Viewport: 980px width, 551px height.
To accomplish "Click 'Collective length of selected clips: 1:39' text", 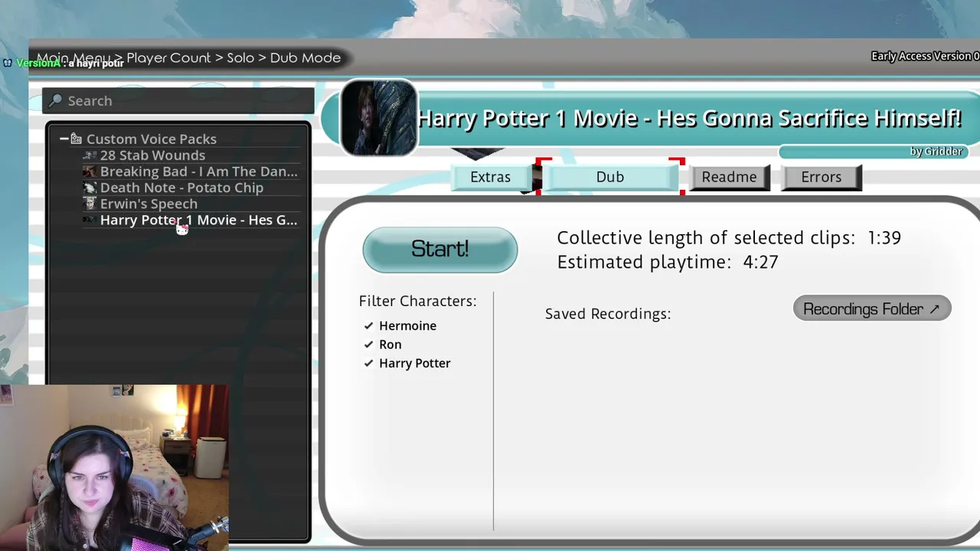I will tap(729, 238).
